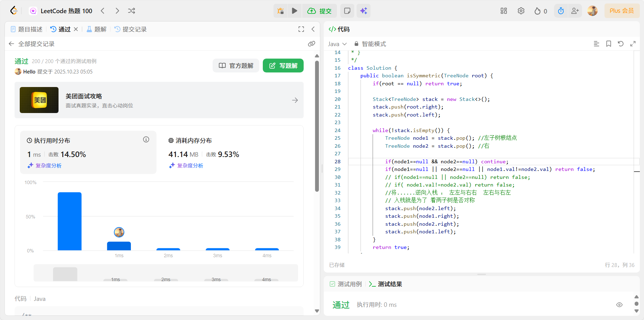Viewport: 644px width, 320px height.
Task: Invite a friend icon
Action: click(x=575, y=11)
